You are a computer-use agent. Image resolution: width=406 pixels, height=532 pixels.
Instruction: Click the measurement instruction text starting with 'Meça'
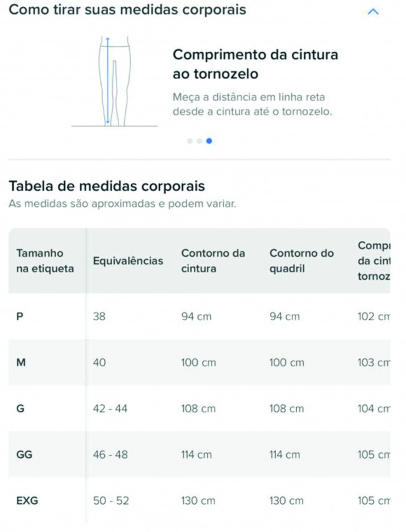pyautogui.click(x=252, y=105)
